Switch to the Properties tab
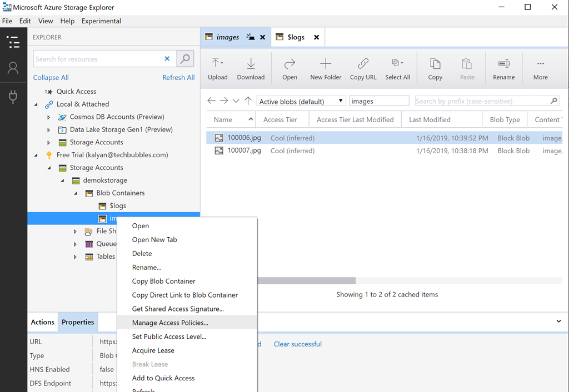Viewport: 569px width, 392px height. pos(78,322)
